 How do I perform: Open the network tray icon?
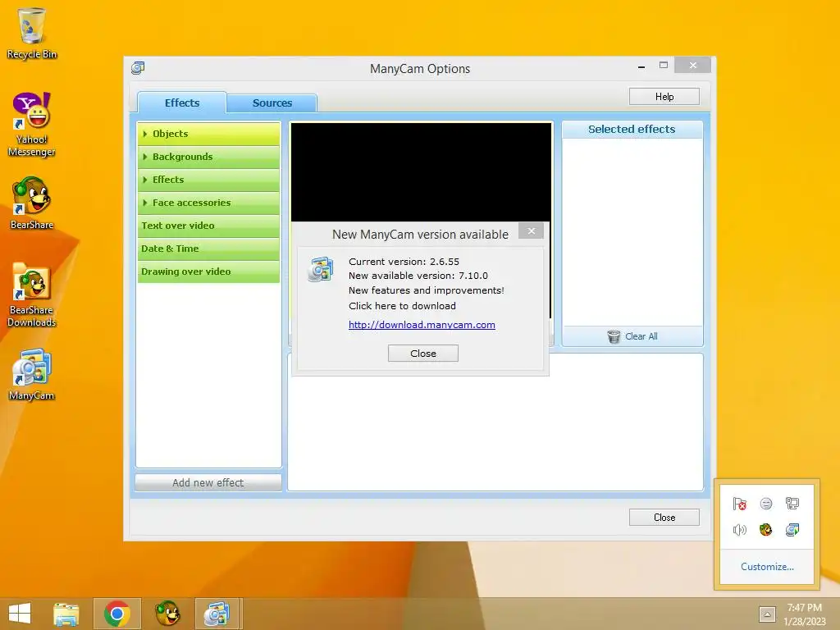pos(792,504)
